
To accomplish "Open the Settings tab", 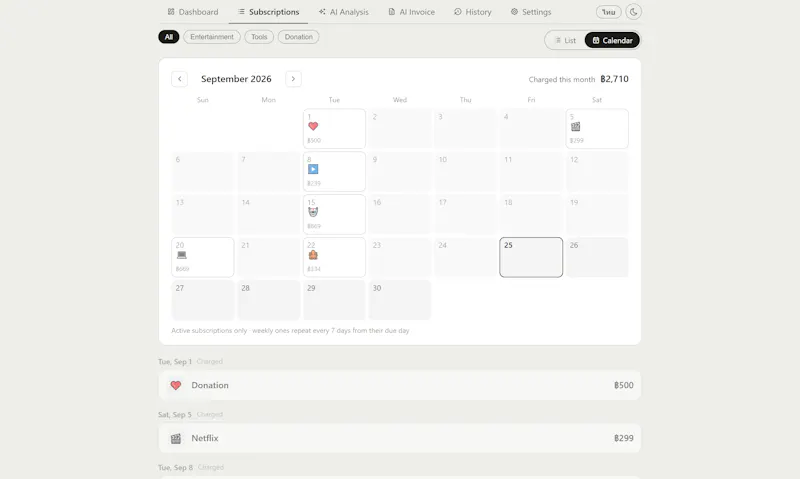I will coord(531,12).
